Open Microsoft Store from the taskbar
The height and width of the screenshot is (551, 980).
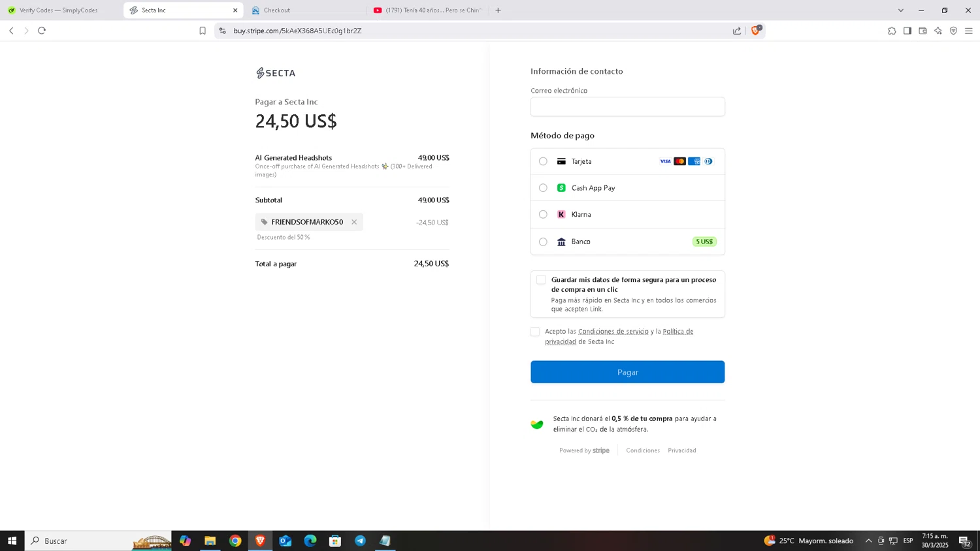pyautogui.click(x=335, y=541)
